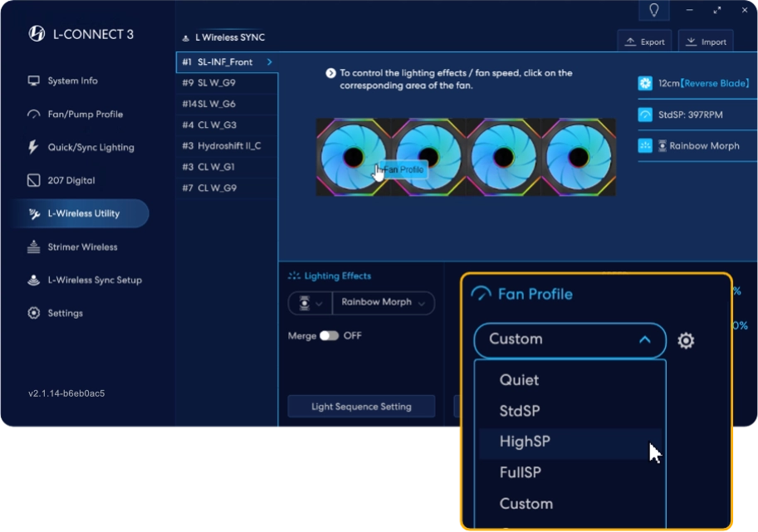Expand chevron next to SL-INF_Front

pos(270,62)
